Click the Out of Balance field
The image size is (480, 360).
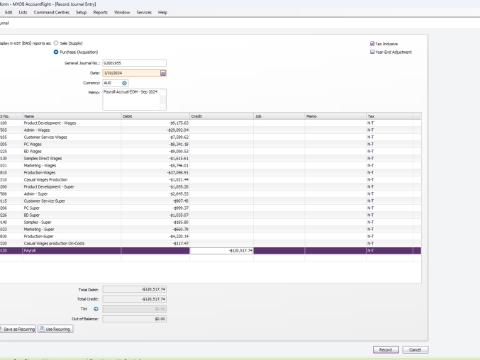pos(134,319)
